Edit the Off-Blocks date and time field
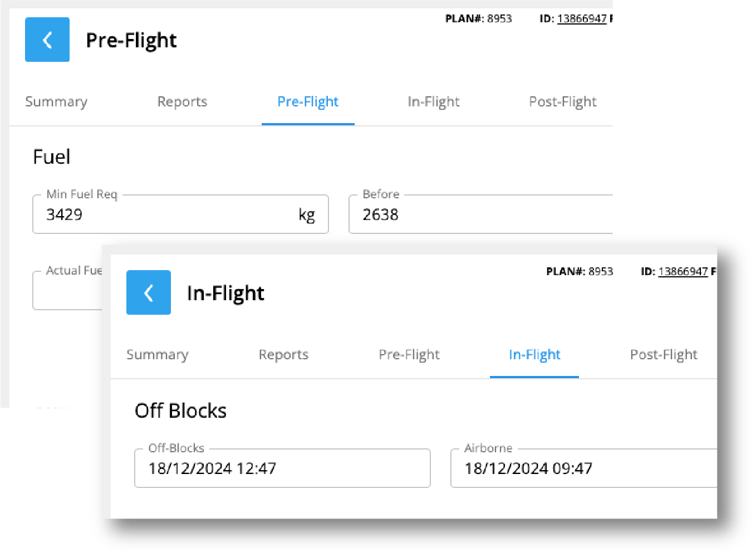Image resolution: width=756 pixels, height=557 pixels. [x=282, y=468]
